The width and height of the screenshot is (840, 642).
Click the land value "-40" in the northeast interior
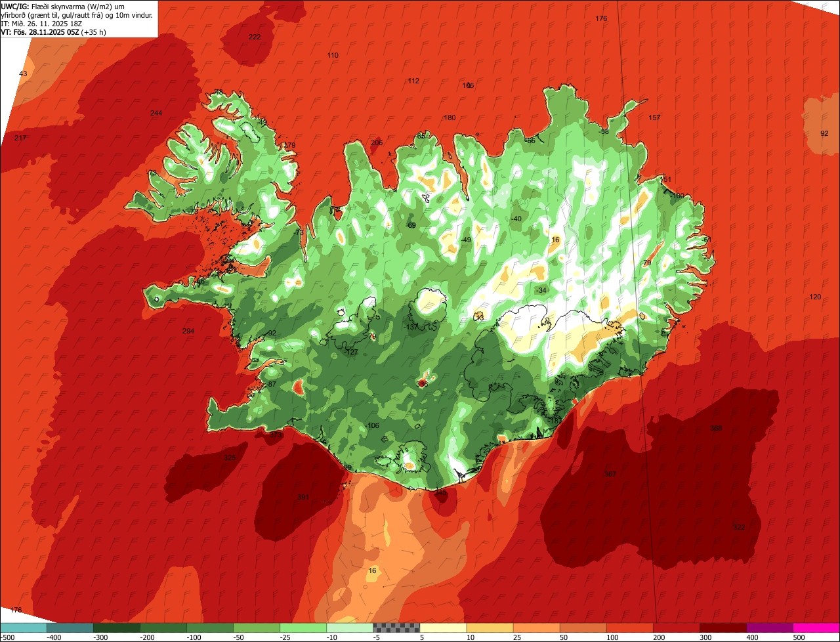point(516,219)
